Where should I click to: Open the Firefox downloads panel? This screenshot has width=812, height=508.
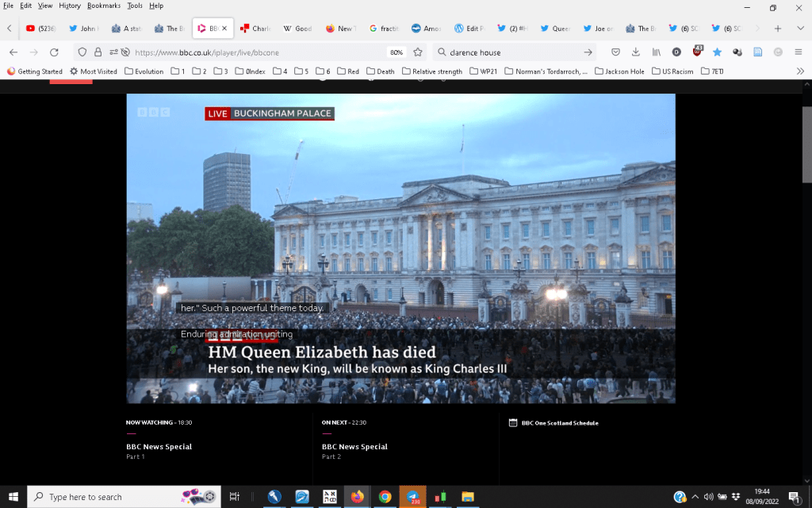635,52
